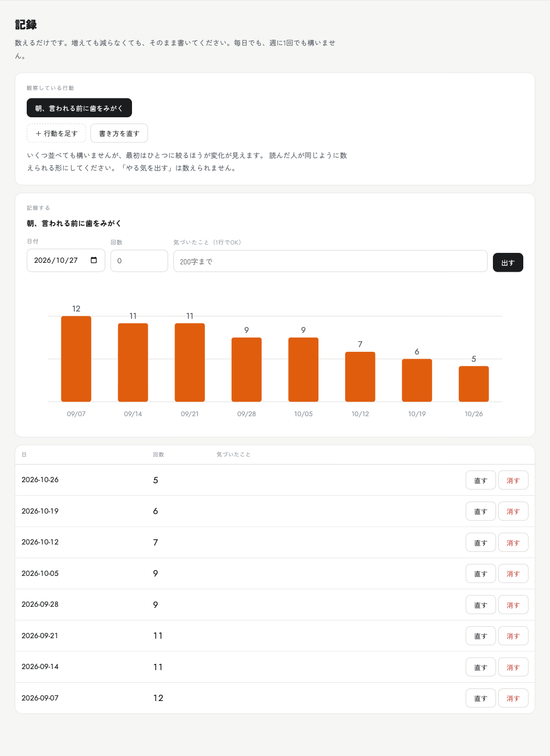The width and height of the screenshot is (550, 756).
Task: Delete the 2026-10-12 row with 消す
Action: coord(513,542)
